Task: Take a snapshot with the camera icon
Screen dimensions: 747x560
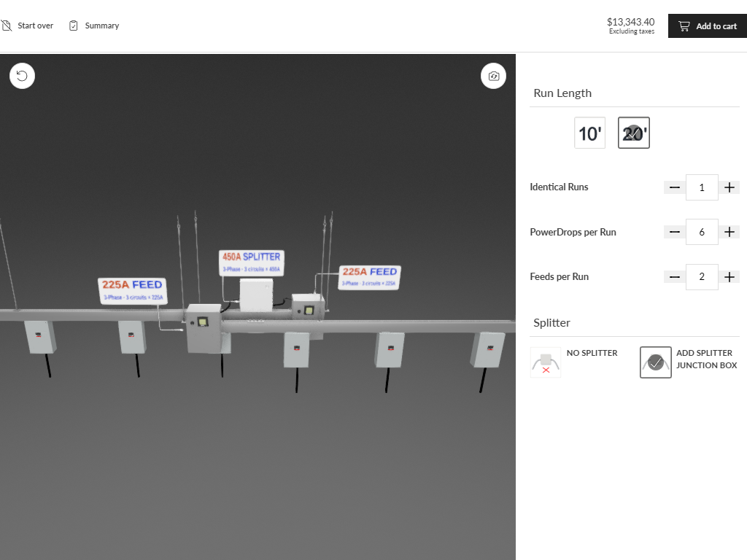Action: [494, 76]
